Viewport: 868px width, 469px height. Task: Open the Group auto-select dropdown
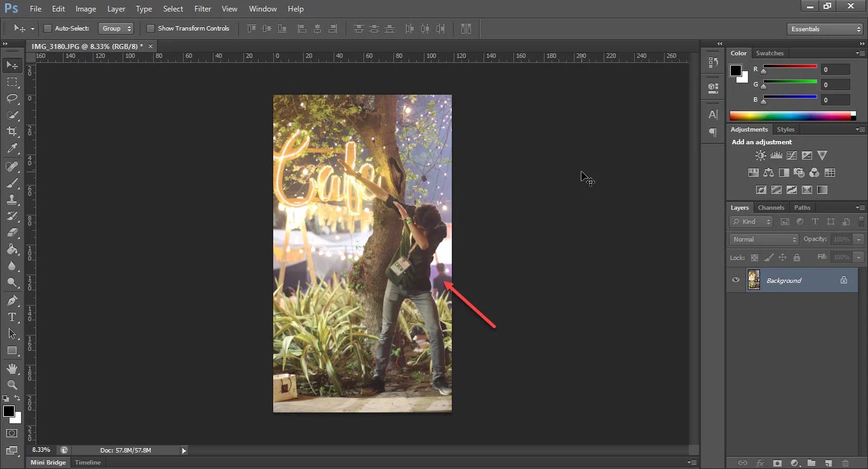pos(116,29)
